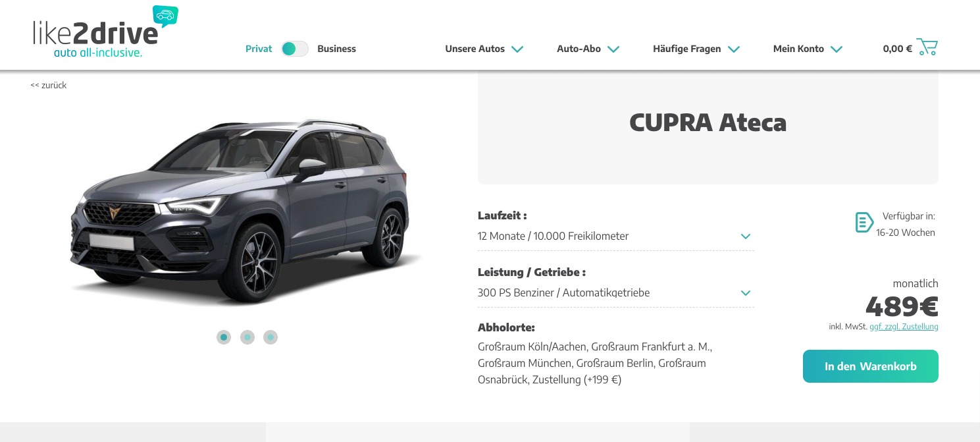Toggle the Privat/Business switch

click(295, 49)
